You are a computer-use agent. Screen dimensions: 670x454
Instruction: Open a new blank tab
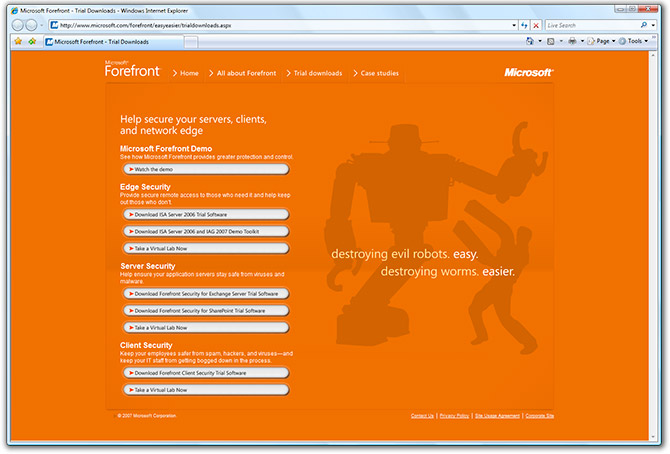tap(191, 42)
